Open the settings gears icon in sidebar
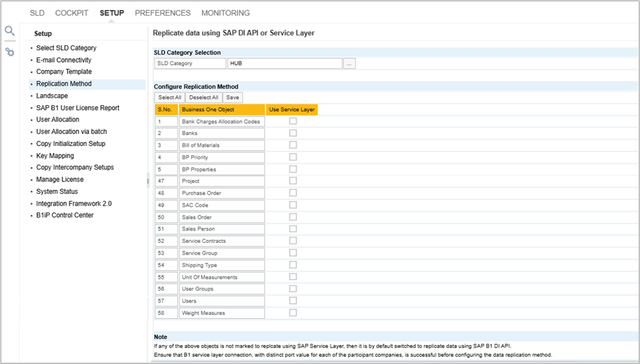640x364 pixels. point(10,52)
